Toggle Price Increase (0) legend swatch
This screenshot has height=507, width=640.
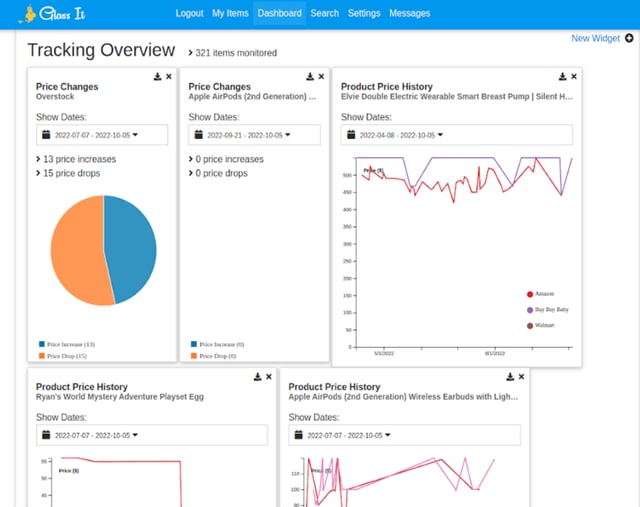pos(194,344)
